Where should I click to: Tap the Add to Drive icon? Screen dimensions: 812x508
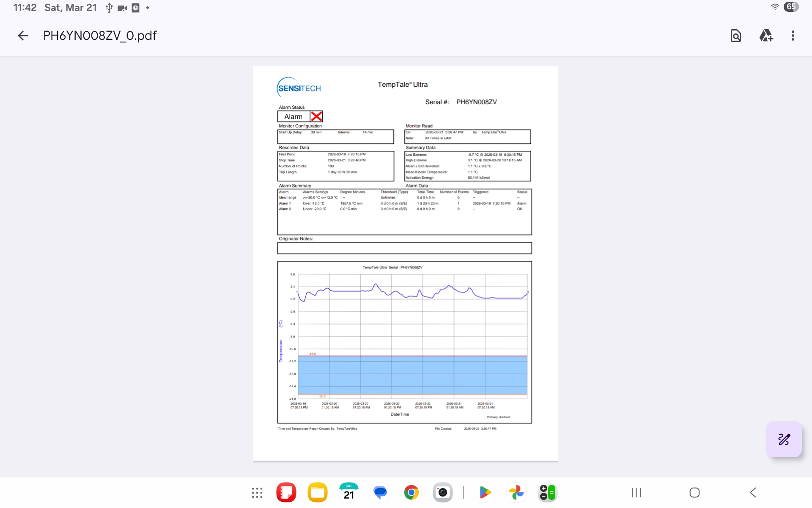pos(766,36)
